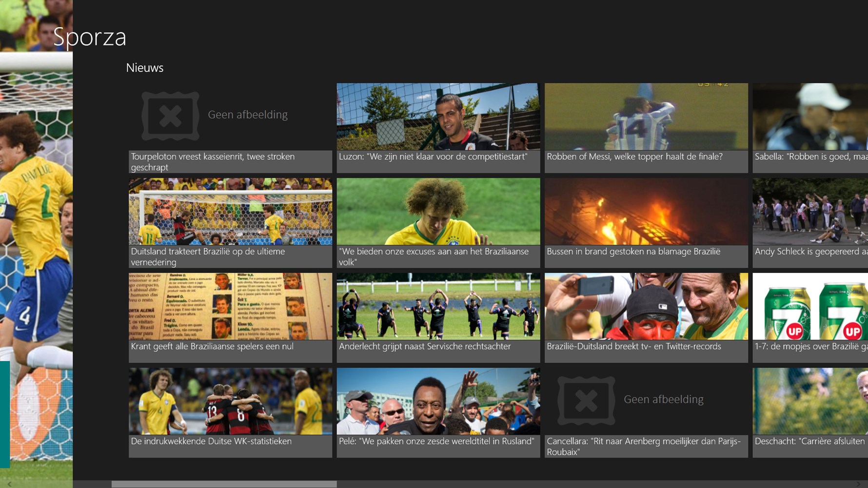The height and width of the screenshot is (488, 868).
Task: Open Robben of Messi article image
Action: click(646, 117)
